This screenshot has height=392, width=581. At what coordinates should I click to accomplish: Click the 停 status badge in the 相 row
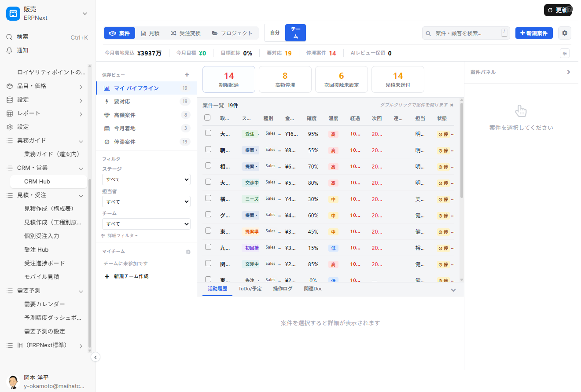[443, 167]
